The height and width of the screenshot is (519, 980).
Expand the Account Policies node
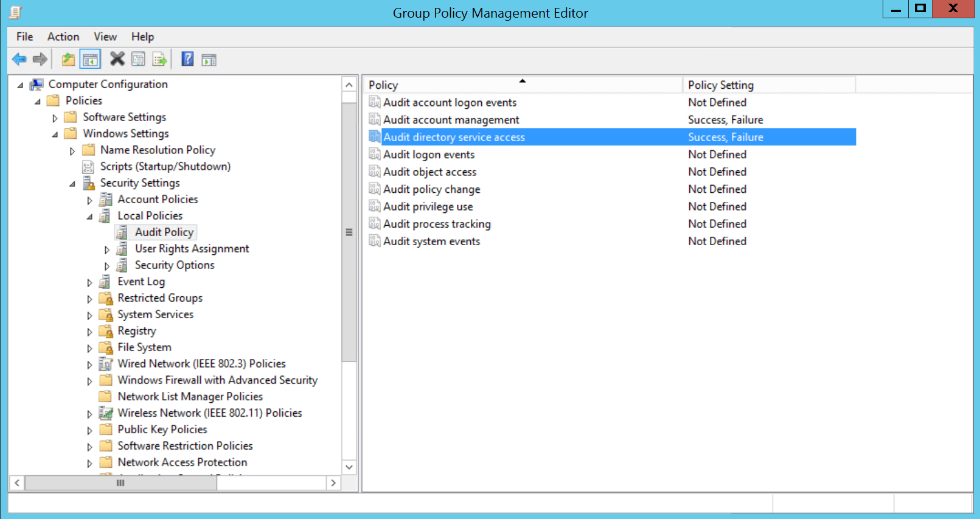(x=89, y=200)
